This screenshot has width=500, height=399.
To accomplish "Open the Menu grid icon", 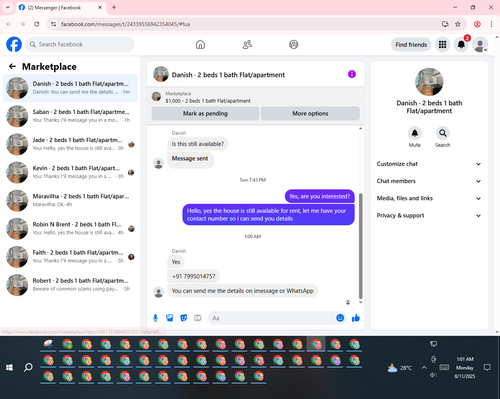I will point(442,44).
